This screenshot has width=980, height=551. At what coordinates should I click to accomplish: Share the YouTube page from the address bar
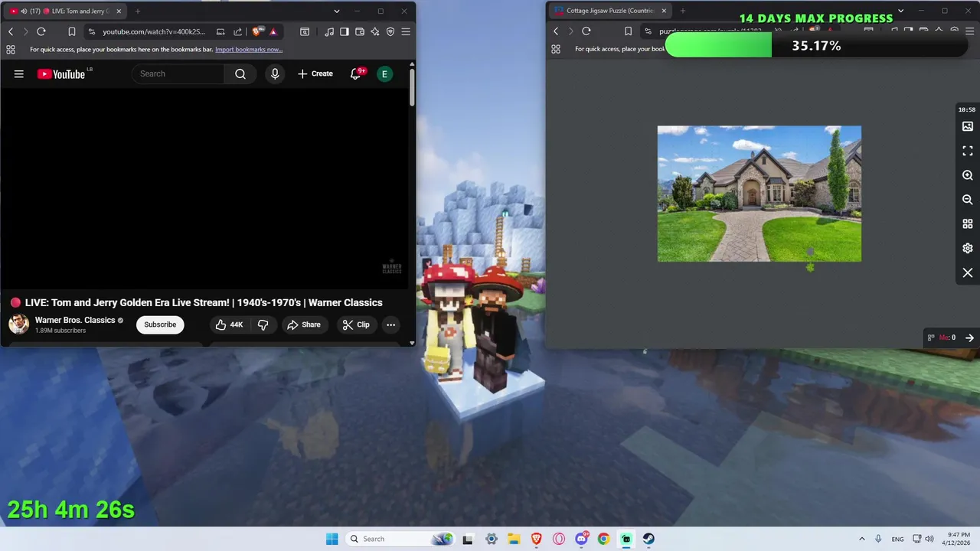(237, 31)
